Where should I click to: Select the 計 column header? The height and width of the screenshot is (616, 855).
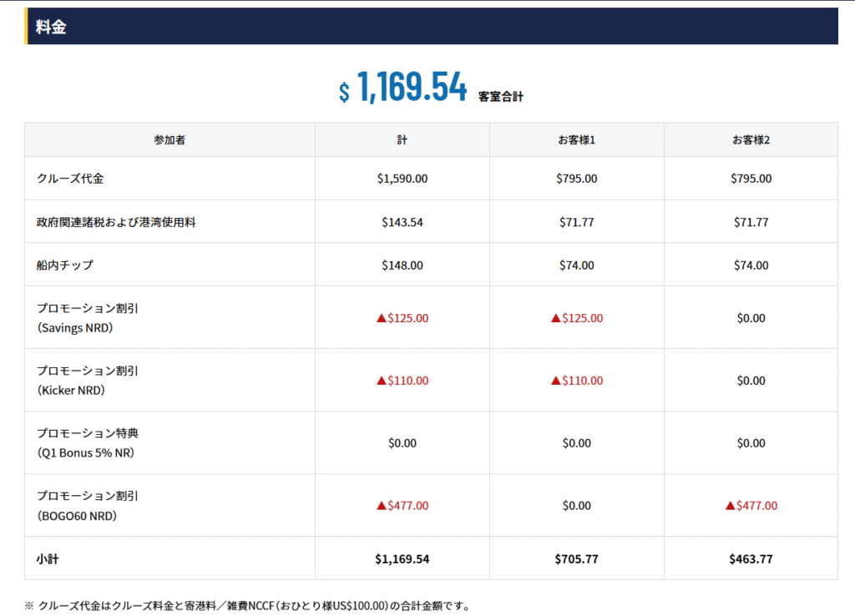tap(402, 140)
